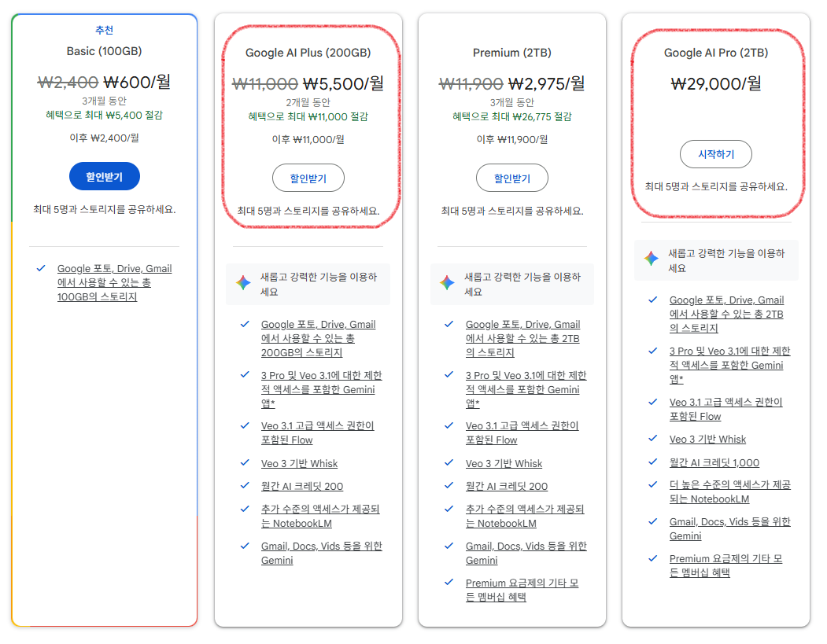Viewport: 827px width, 644px height.
Task: Open Premium Veo 3 기반 Whisk link
Action: coord(504,463)
